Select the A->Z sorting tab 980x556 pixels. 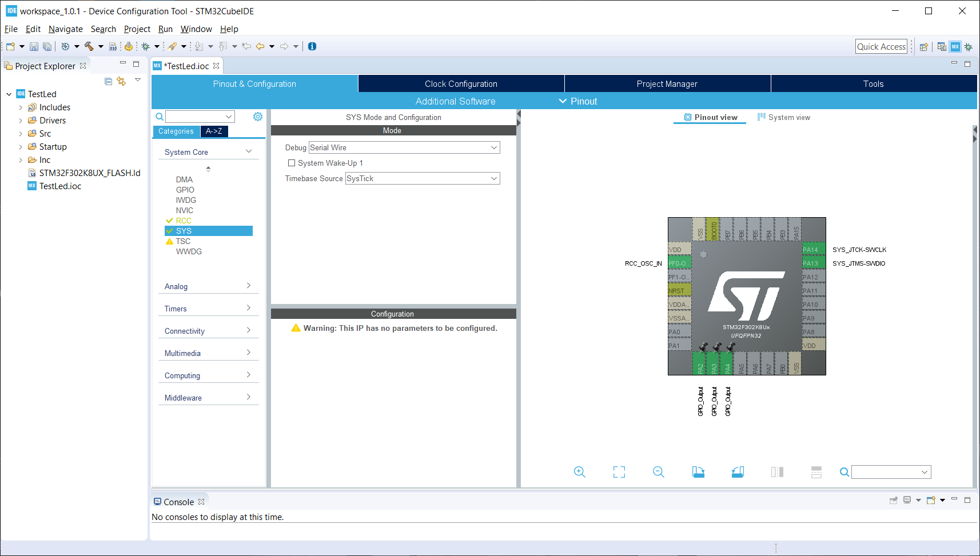pyautogui.click(x=214, y=131)
